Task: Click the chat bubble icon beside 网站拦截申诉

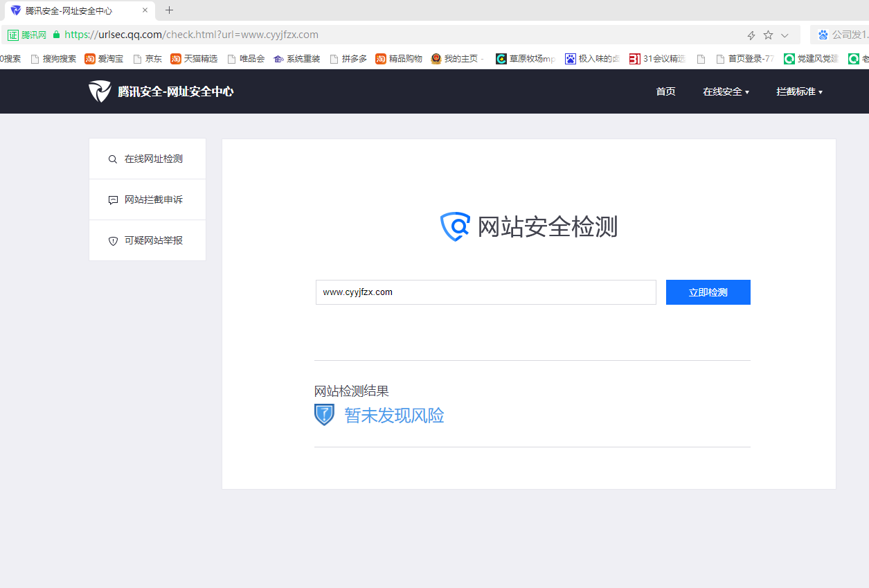Action: tap(113, 200)
